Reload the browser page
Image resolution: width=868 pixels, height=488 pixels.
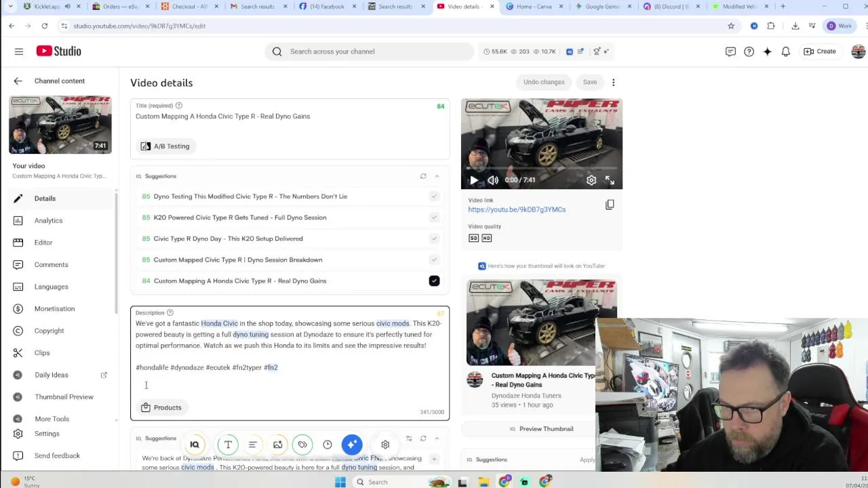click(45, 26)
